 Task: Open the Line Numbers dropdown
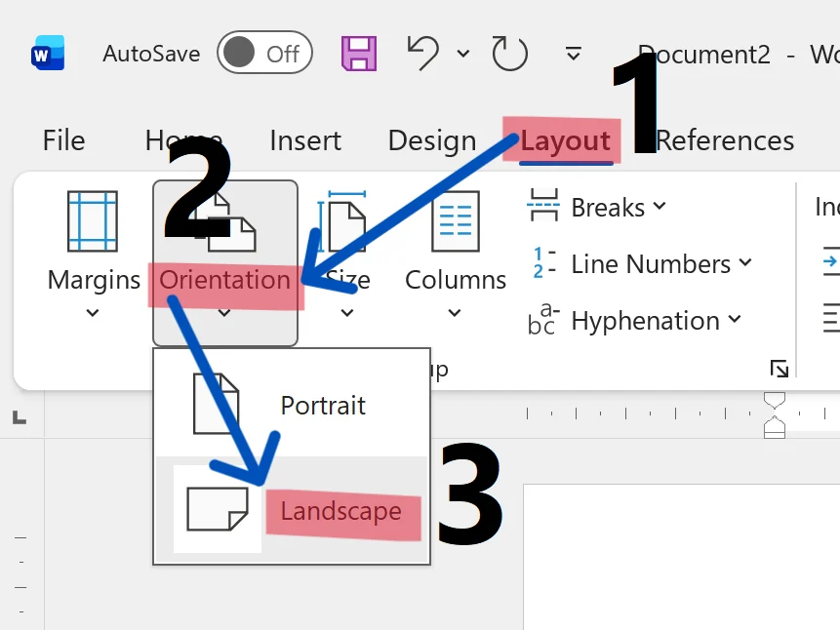[x=640, y=263]
